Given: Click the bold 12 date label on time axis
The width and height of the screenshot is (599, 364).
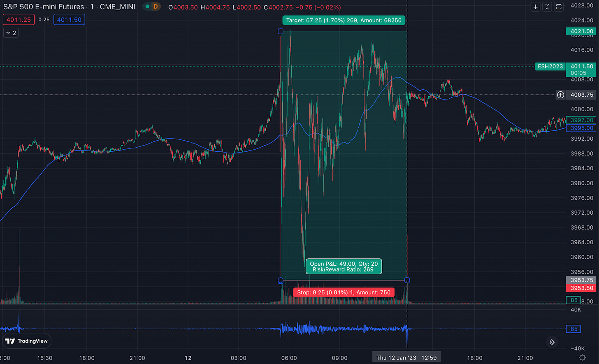Looking at the screenshot, I should 188,357.
